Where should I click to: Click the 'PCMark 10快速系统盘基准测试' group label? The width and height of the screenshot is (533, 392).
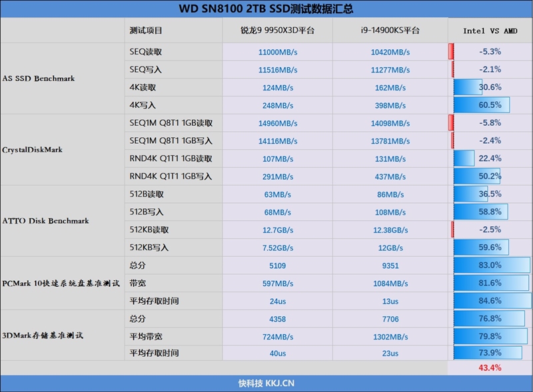pyautogui.click(x=61, y=284)
